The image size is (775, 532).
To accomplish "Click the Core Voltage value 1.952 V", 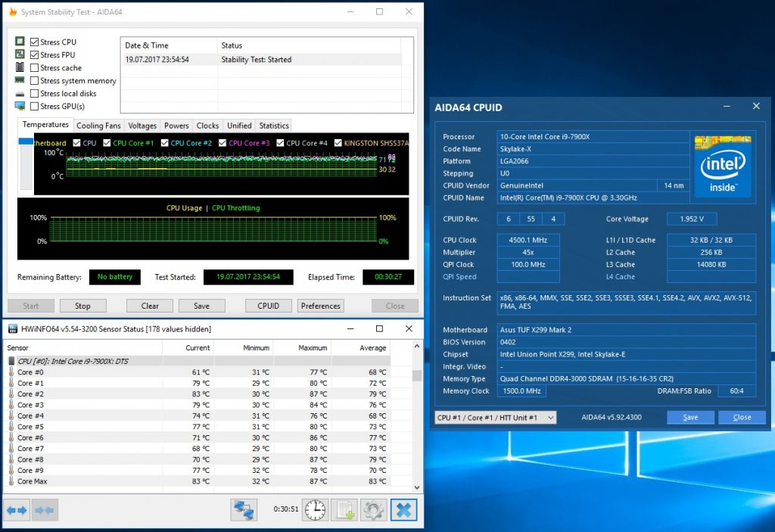I will pyautogui.click(x=692, y=219).
